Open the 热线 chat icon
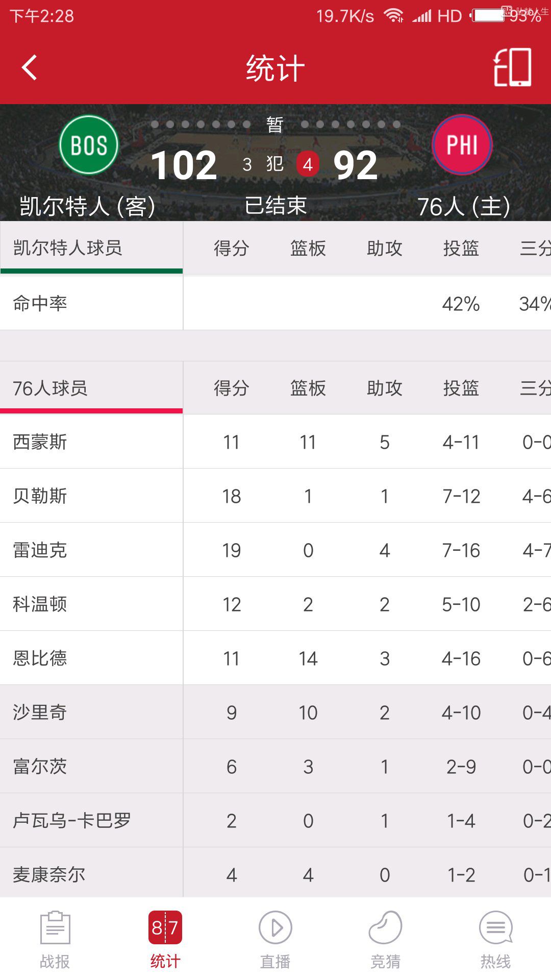The height and width of the screenshot is (980, 551). pyautogui.click(x=496, y=939)
